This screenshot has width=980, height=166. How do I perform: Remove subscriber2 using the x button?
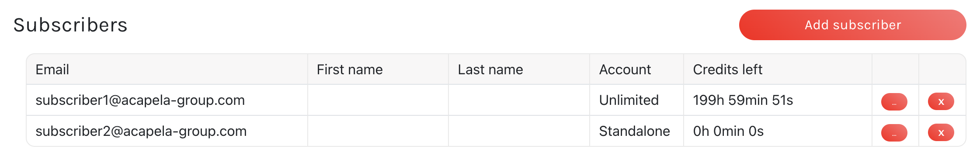[941, 132]
